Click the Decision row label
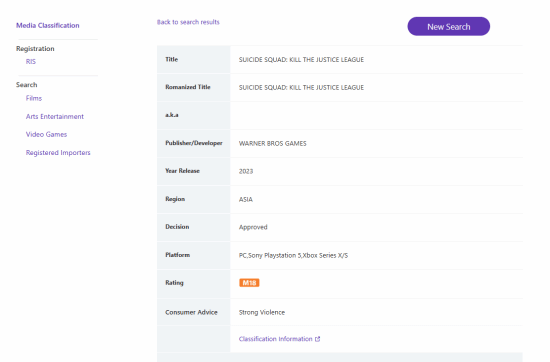 177,227
